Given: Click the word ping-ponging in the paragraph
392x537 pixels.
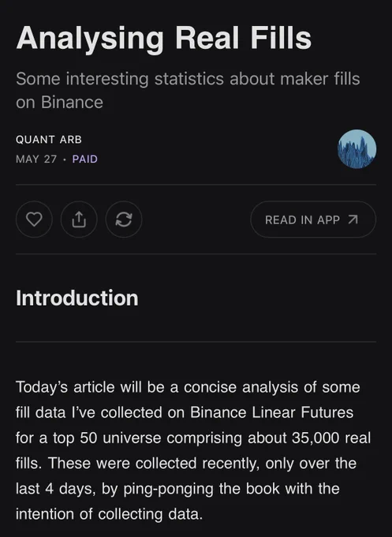Looking at the screenshot, I should [168, 489].
